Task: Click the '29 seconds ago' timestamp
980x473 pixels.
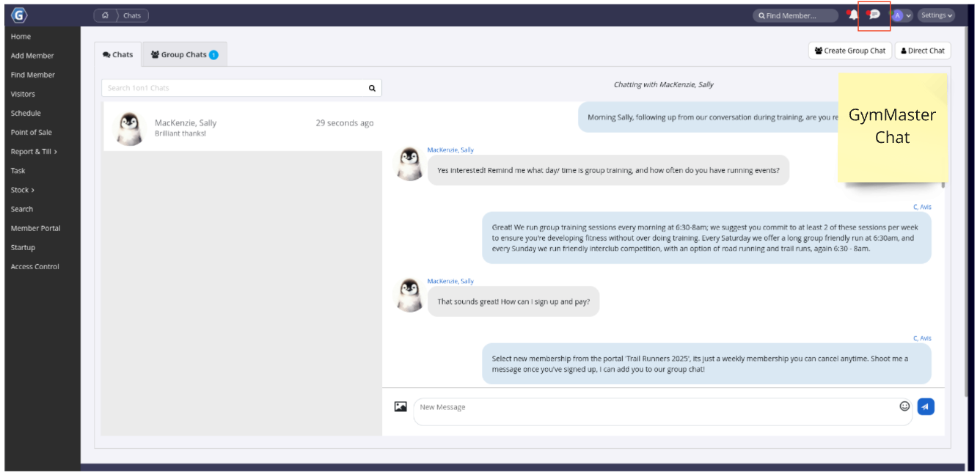Action: tap(345, 123)
